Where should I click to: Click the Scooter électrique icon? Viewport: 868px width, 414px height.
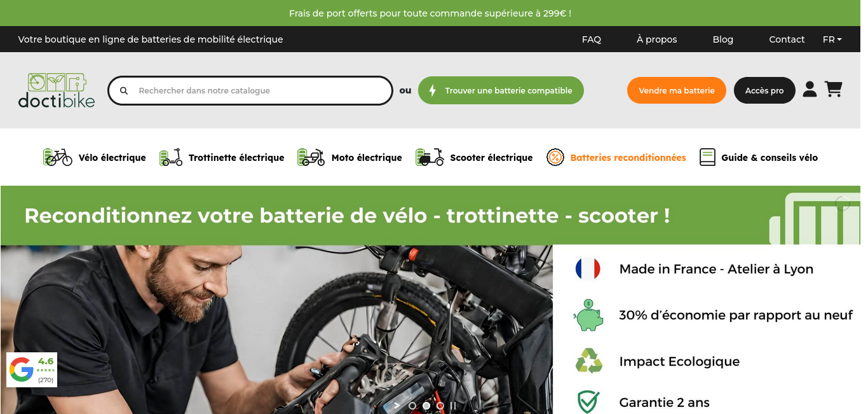(430, 157)
